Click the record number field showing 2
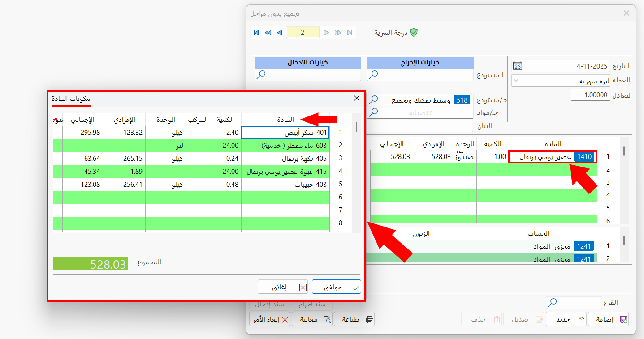Viewport: 644px width, 339px height. click(x=303, y=33)
